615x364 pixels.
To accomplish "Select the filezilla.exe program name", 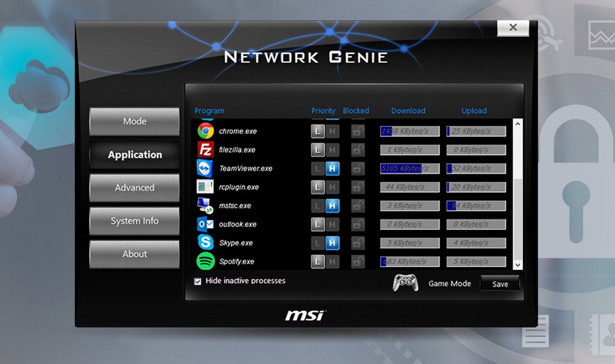I will click(x=237, y=150).
